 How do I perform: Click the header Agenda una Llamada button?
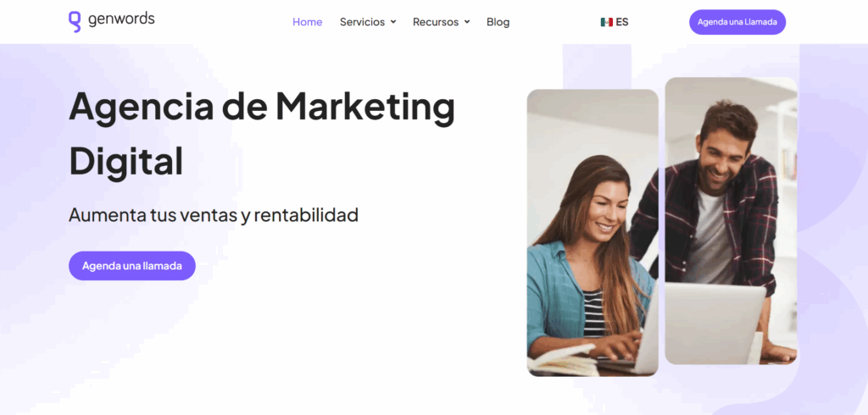point(737,22)
